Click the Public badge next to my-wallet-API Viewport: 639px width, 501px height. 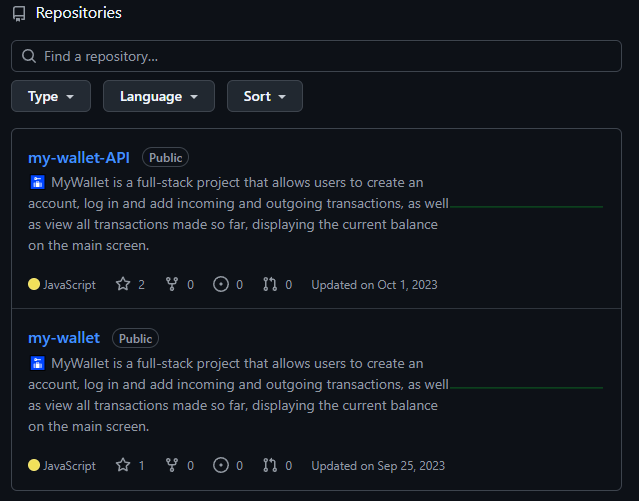[165, 157]
